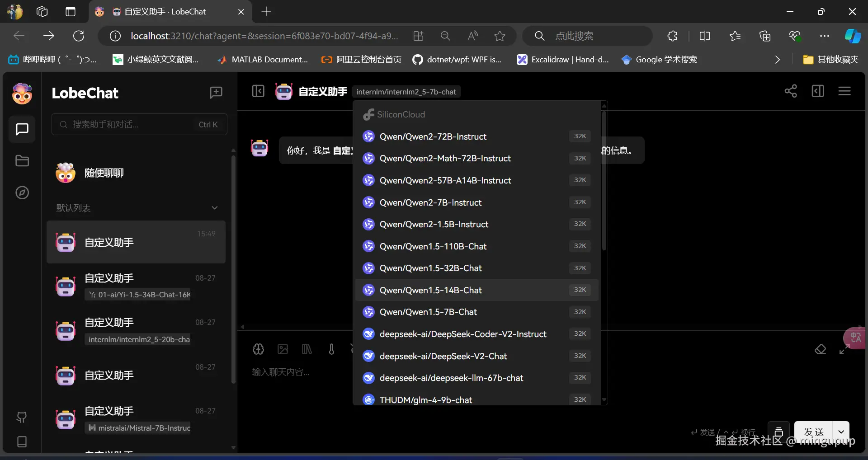This screenshot has height=460, width=868.
Task: Click the session list scrollbar
Action: [233, 269]
